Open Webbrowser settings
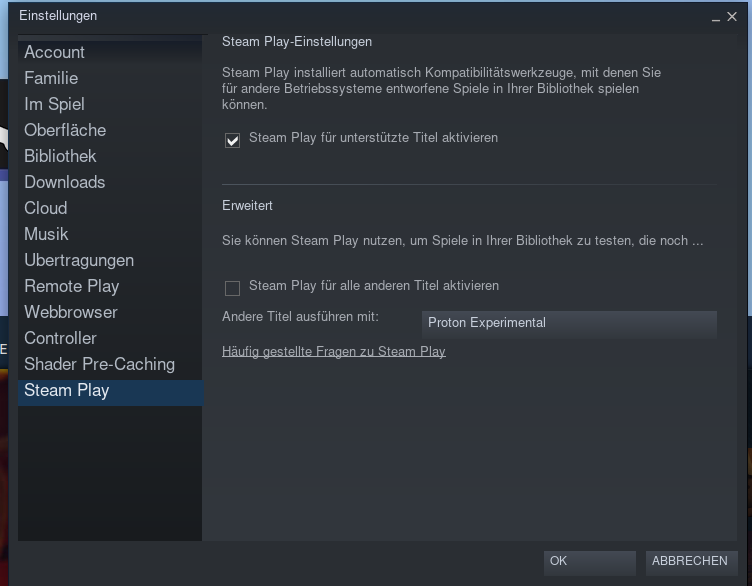Screen dimensions: 752x586 [71, 312]
